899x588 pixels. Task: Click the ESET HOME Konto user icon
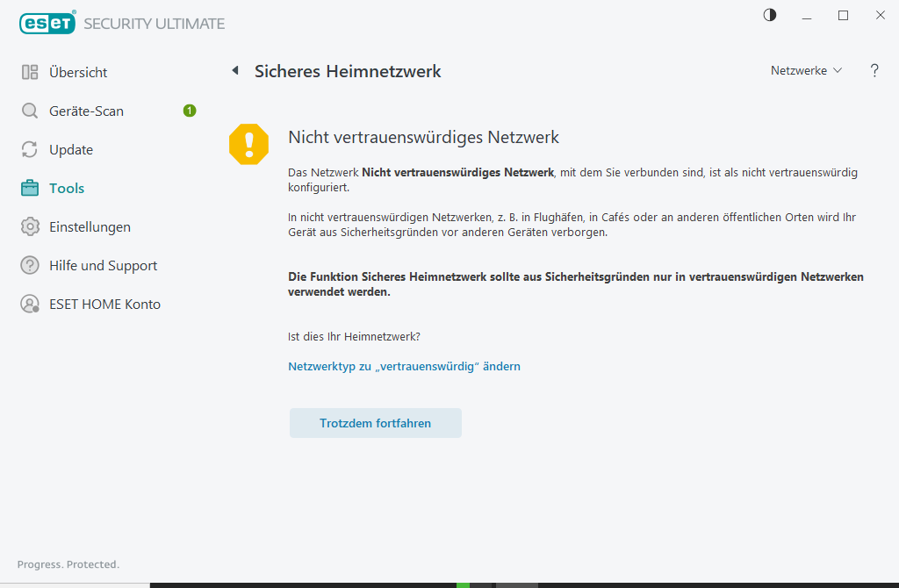pos(30,304)
